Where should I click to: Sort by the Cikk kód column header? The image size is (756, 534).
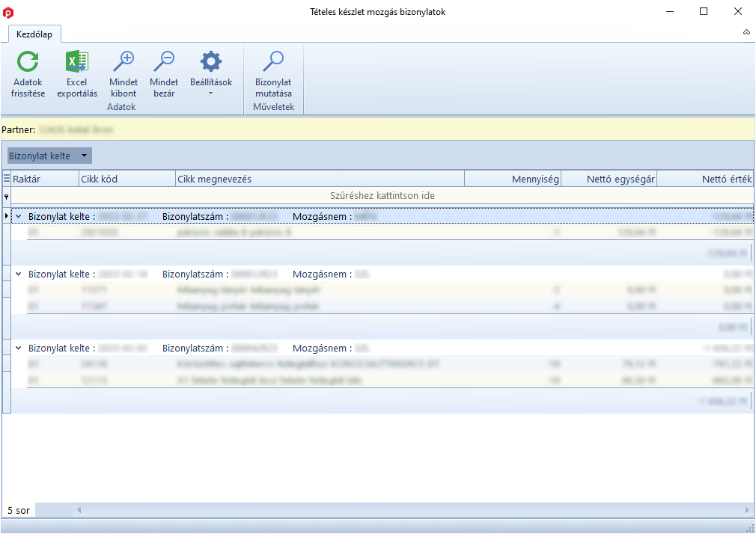127,179
